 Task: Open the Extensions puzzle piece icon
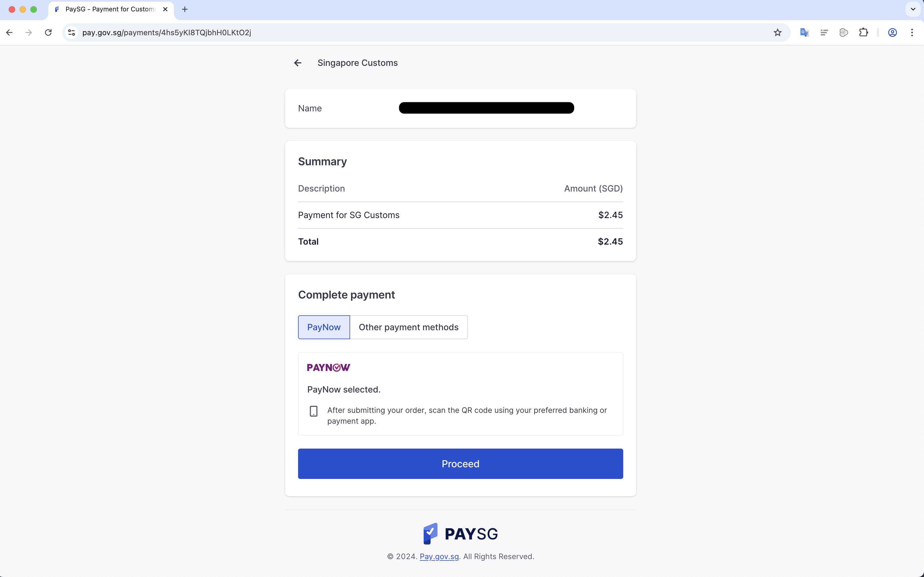coord(864,33)
